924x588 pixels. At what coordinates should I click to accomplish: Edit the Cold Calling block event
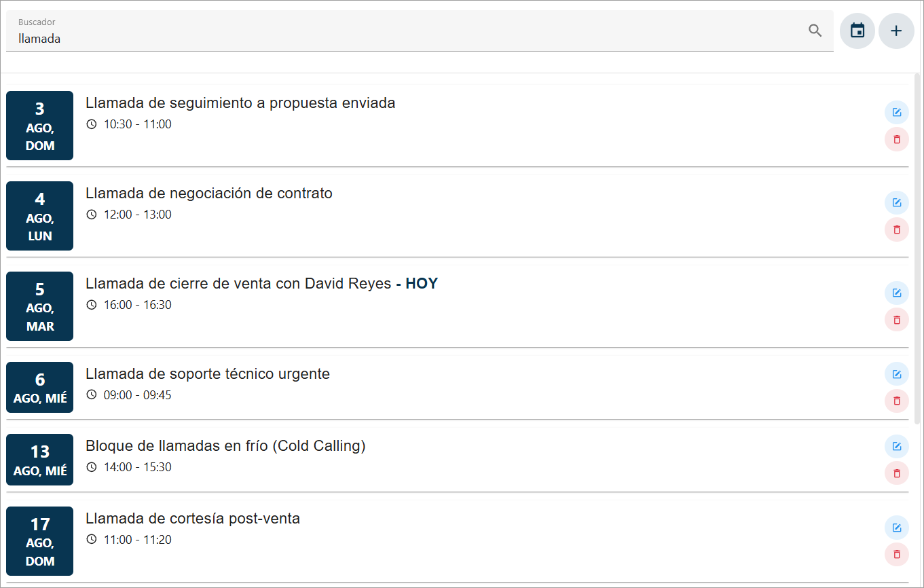click(896, 446)
